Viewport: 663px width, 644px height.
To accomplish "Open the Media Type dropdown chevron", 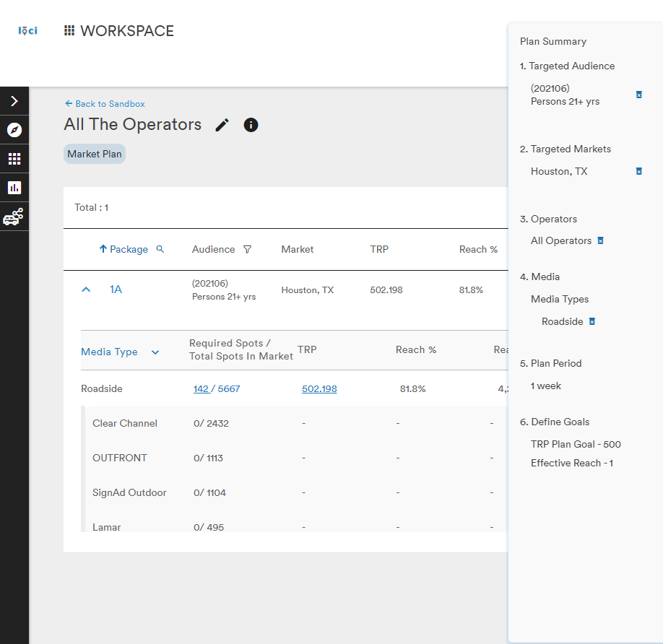I will click(x=155, y=352).
